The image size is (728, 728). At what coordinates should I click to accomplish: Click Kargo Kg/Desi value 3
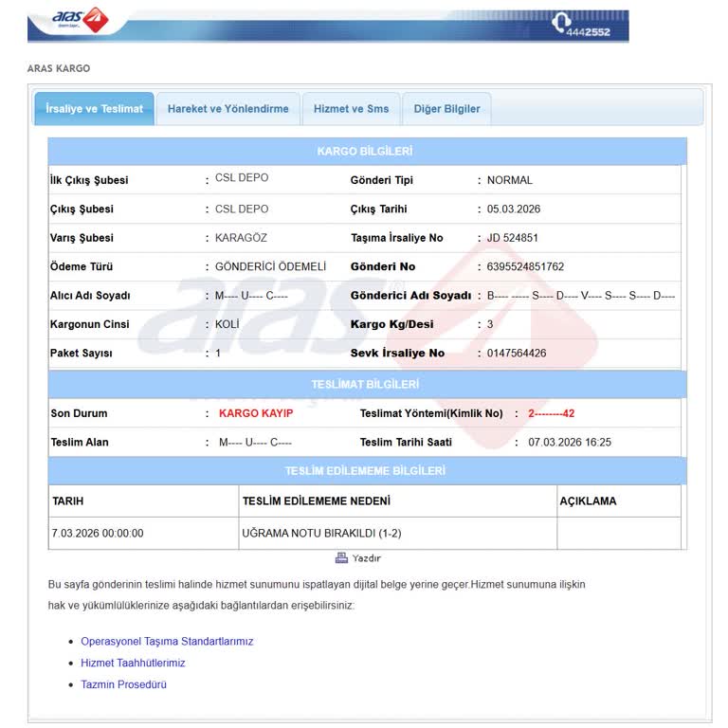pyautogui.click(x=490, y=324)
